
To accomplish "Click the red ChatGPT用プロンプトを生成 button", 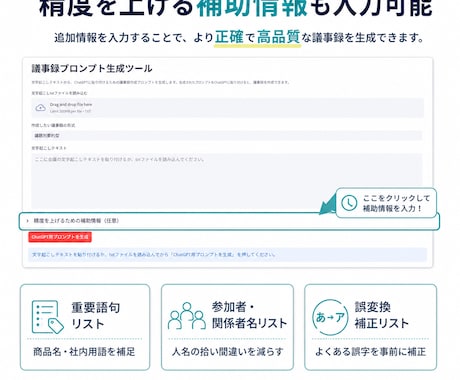I will pyautogui.click(x=60, y=237).
